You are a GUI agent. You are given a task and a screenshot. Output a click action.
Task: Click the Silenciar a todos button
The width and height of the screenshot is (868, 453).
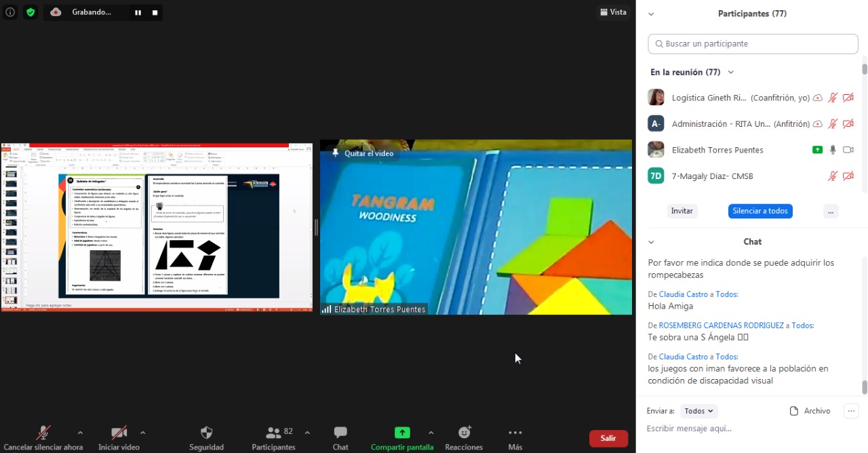click(x=759, y=211)
